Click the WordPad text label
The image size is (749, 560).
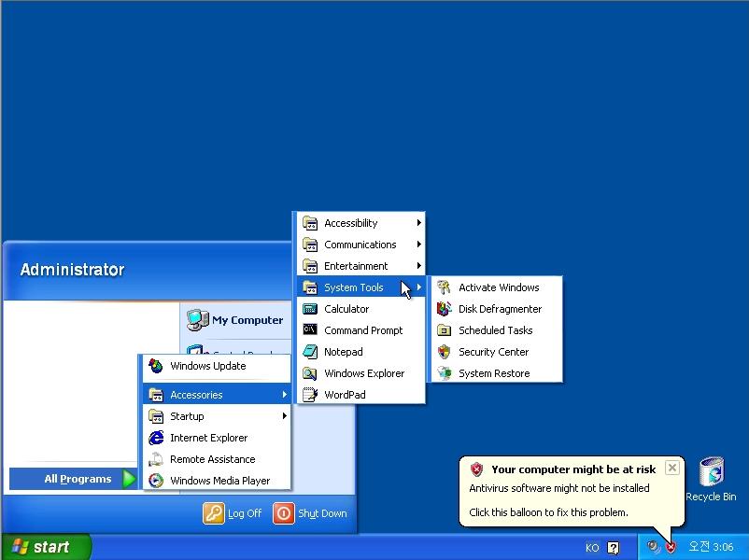coord(345,395)
